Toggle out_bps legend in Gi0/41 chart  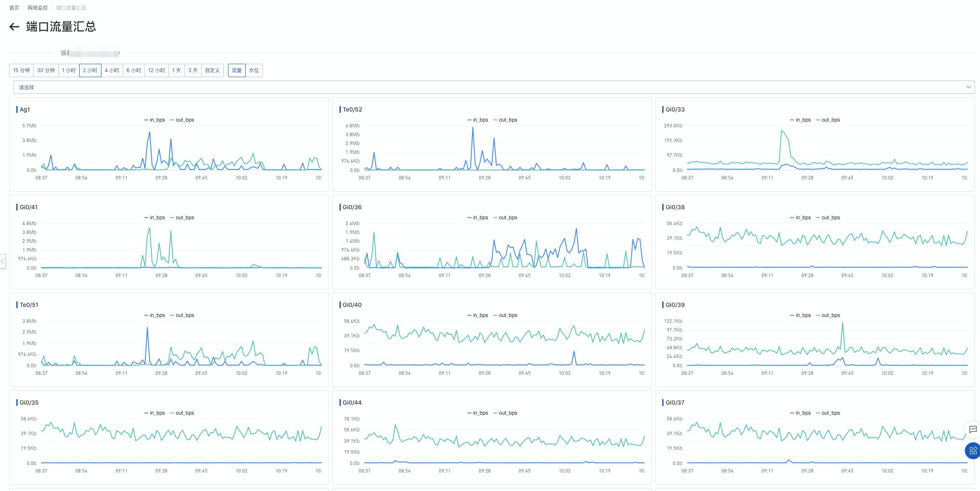[x=182, y=218]
